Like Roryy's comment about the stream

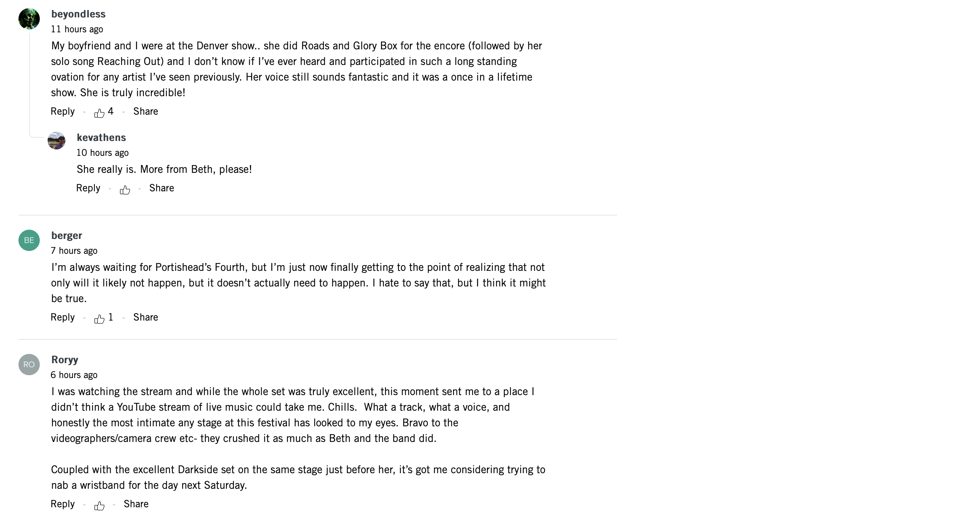click(99, 505)
